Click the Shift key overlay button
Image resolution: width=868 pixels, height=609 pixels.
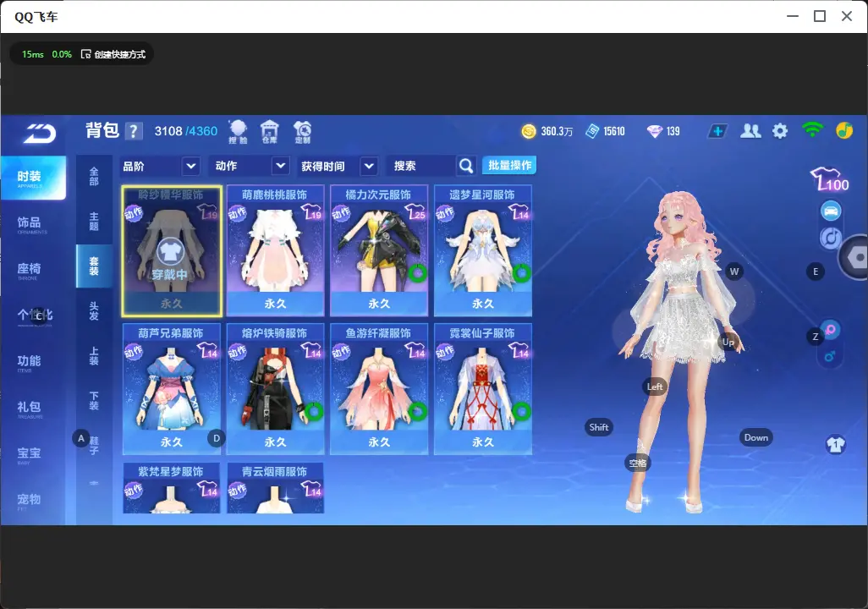pos(598,427)
